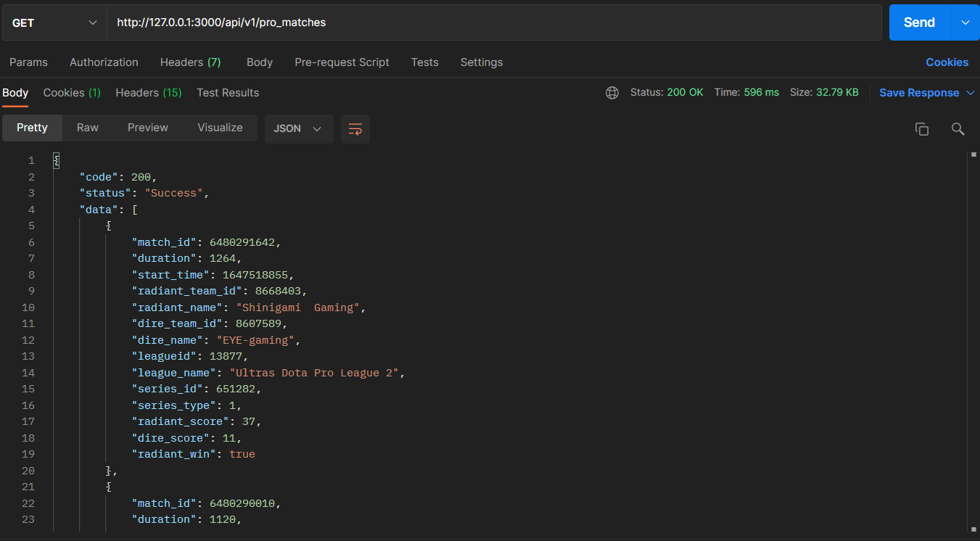Open the response Headers (15) tab

pos(149,93)
